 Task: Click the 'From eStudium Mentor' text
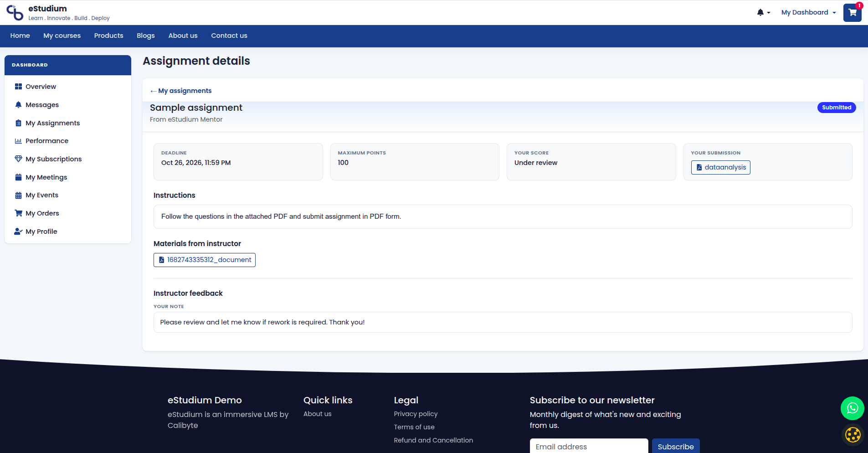pos(186,119)
